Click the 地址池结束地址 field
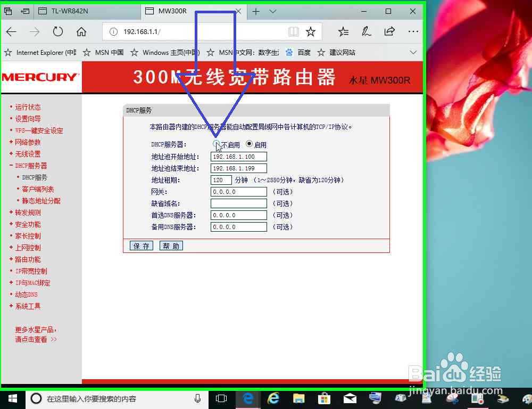This screenshot has height=409, width=532. (239, 168)
